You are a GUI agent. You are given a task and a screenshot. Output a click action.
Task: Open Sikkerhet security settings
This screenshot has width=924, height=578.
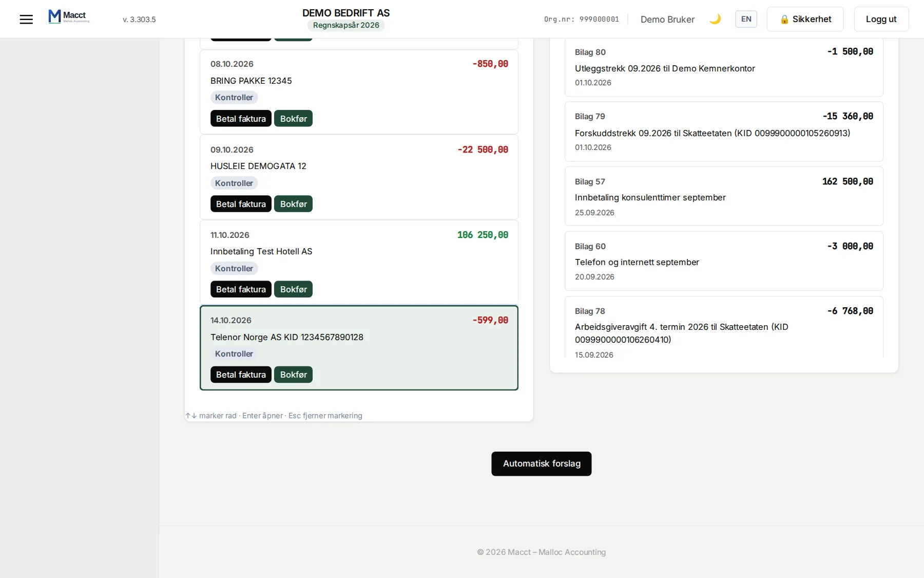pos(805,19)
